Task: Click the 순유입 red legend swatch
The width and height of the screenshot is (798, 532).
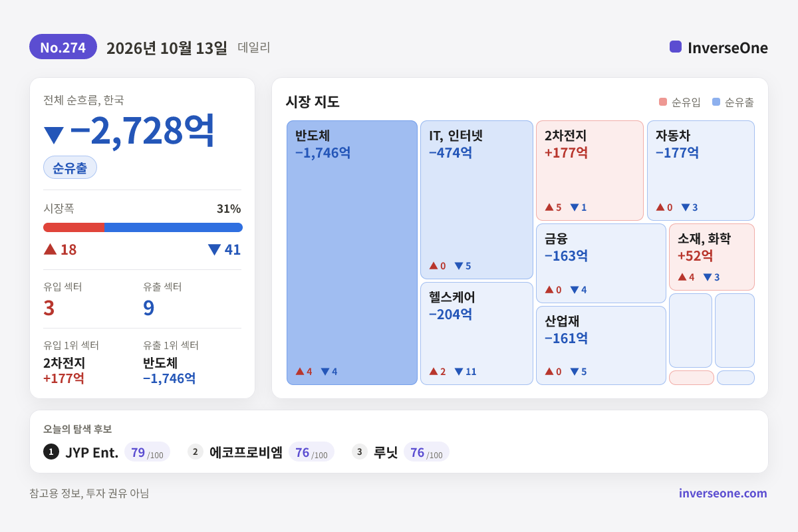Action: click(x=662, y=102)
